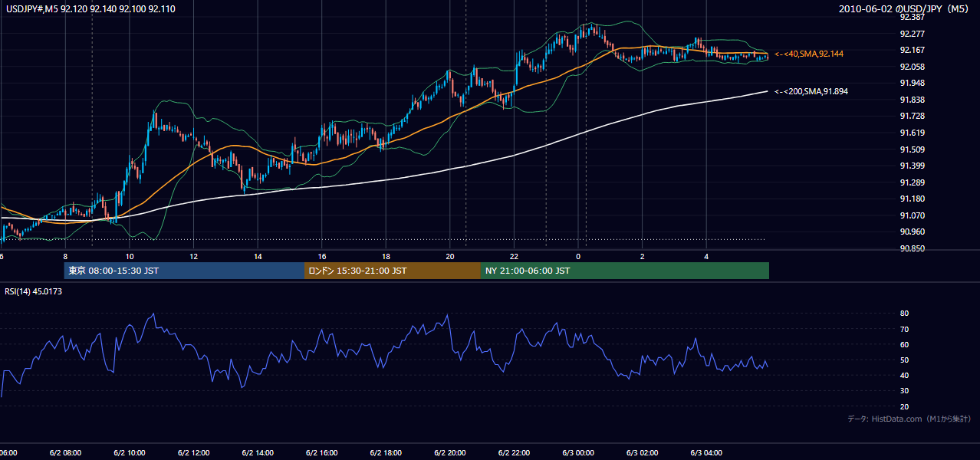Click price axis value 91.180

tap(911, 199)
